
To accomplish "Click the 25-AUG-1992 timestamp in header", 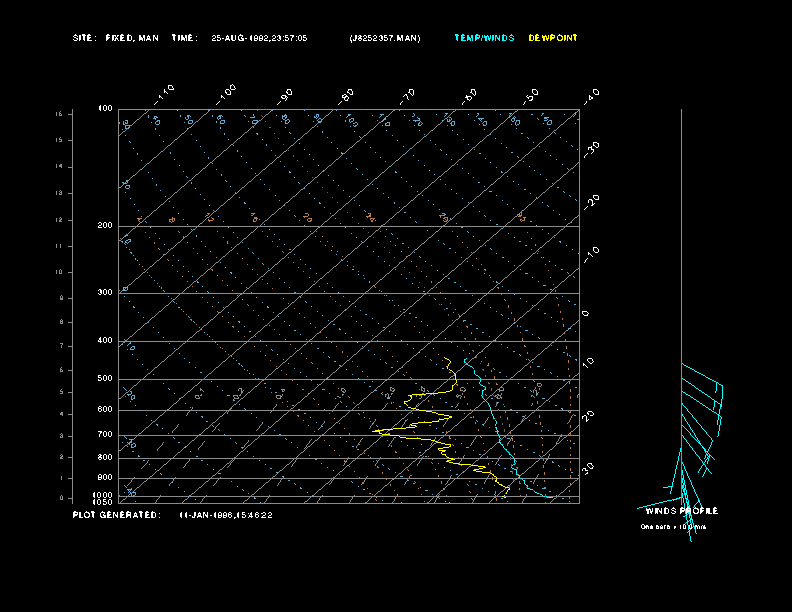I will (259, 38).
